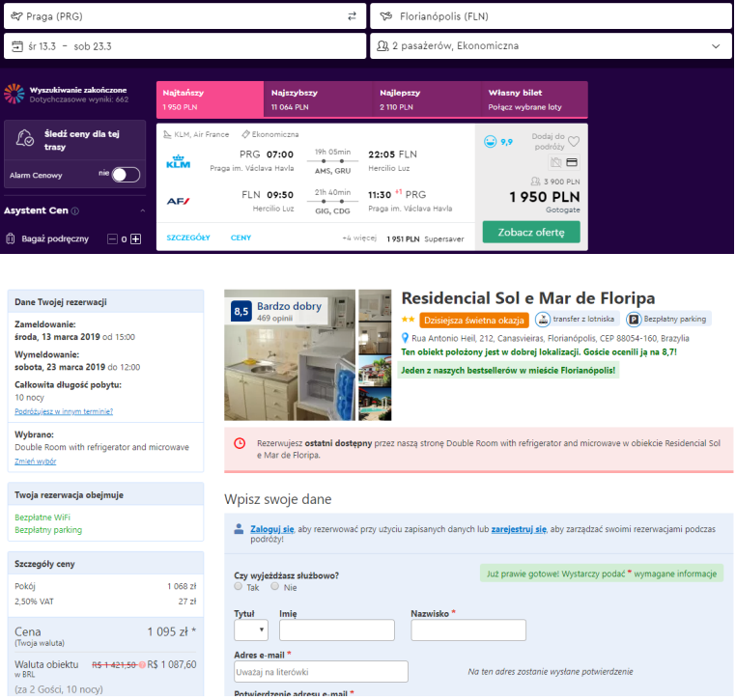Click the Zobacz ofertę button
736x700 pixels.
tap(531, 233)
